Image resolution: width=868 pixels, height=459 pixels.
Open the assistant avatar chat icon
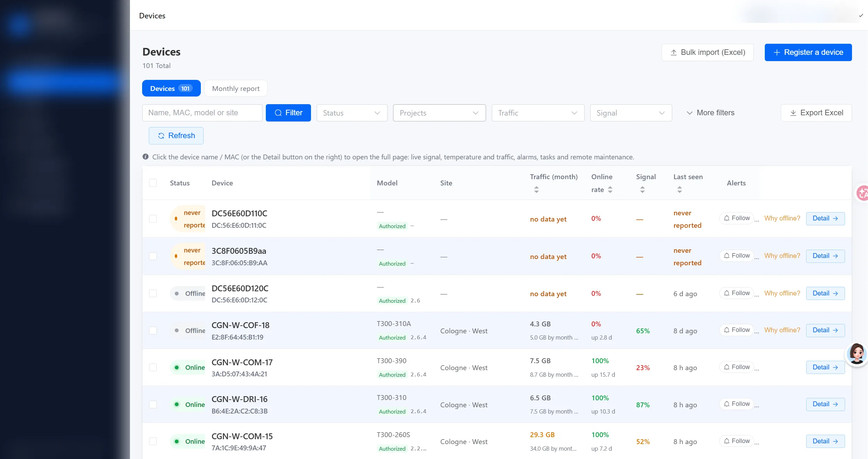857,354
